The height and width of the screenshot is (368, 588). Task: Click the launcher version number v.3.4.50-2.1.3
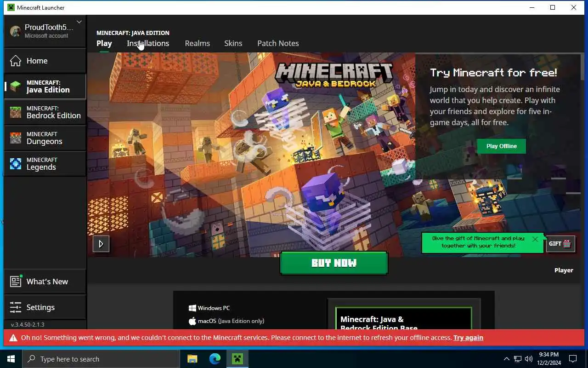tap(28, 325)
